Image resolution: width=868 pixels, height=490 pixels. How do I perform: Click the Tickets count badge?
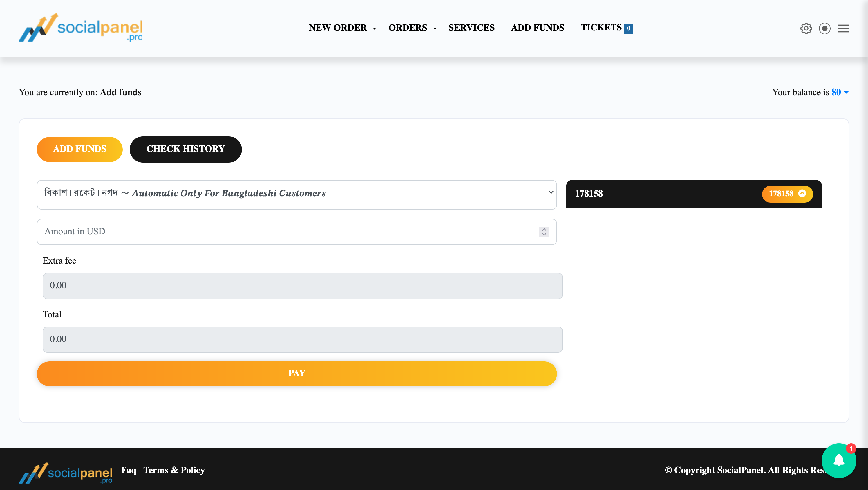(x=628, y=28)
